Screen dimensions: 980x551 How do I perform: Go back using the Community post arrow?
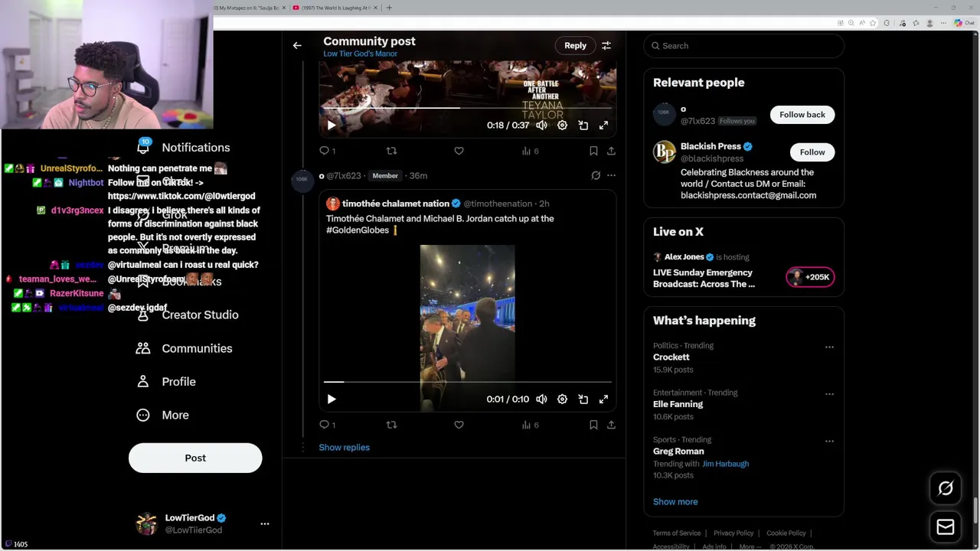coord(297,46)
